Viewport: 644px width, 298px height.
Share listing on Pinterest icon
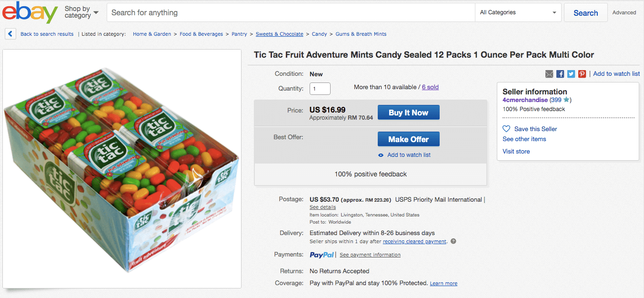click(582, 74)
